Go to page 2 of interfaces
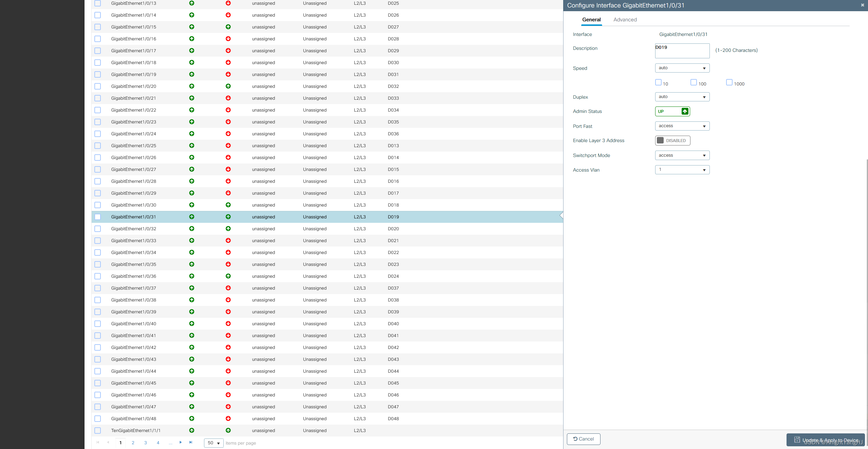Screen dimensions: 868x449 133,443
